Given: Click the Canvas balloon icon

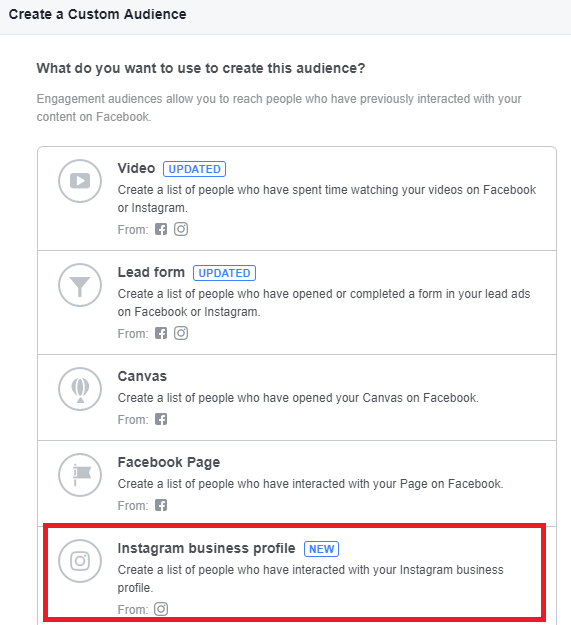Looking at the screenshot, I should click(80, 389).
